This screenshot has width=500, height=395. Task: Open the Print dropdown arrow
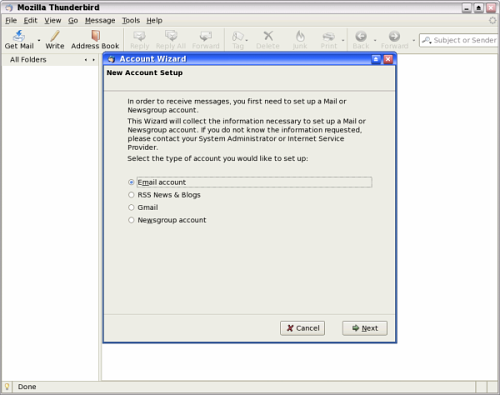click(343, 40)
